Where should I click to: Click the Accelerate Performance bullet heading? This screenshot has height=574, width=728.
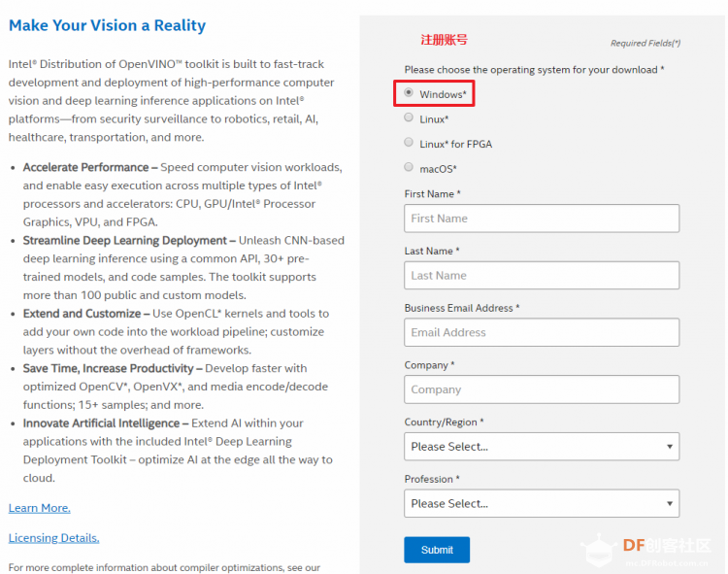pyautogui.click(x=85, y=167)
